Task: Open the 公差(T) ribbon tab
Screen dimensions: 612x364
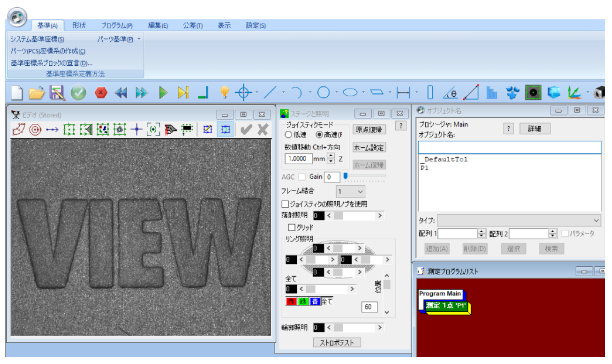Action: pyautogui.click(x=193, y=25)
